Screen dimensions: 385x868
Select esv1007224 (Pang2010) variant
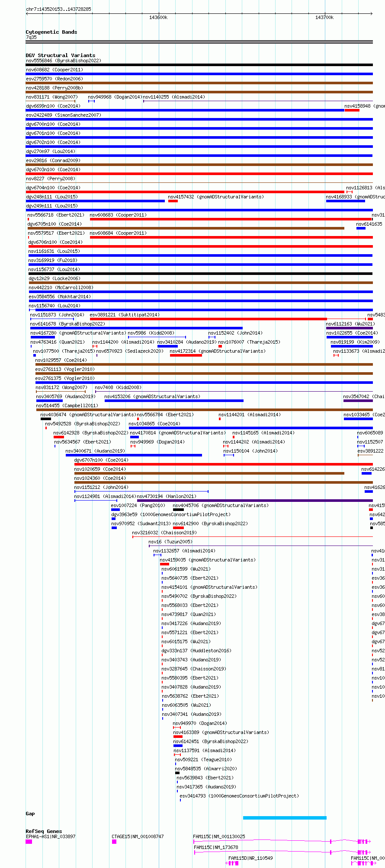115,510
